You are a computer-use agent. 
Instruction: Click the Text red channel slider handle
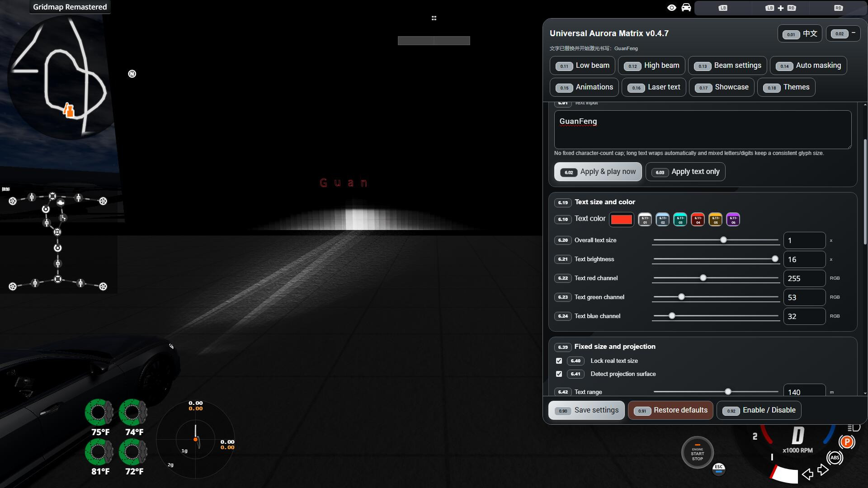(x=703, y=278)
